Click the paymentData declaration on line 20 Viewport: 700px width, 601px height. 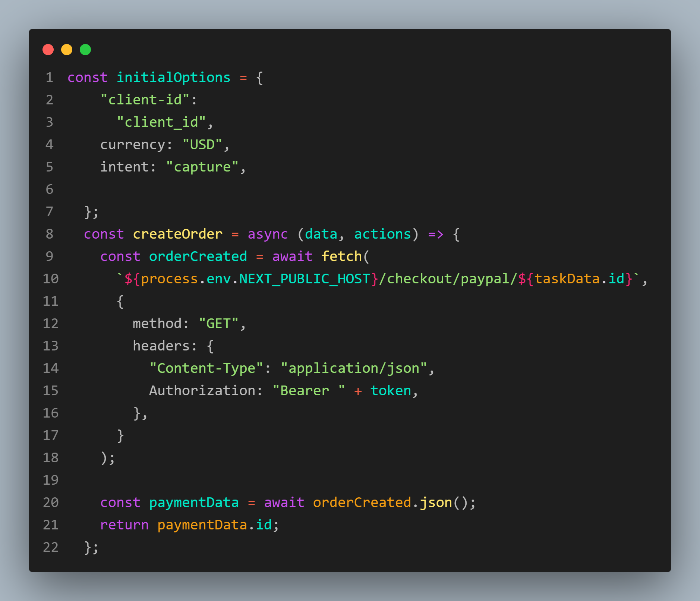point(194,503)
